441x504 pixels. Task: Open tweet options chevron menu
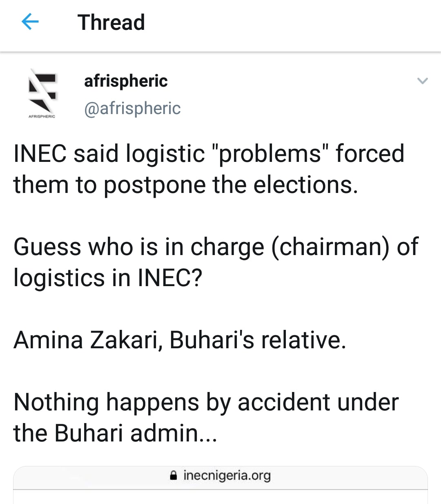pyautogui.click(x=422, y=81)
